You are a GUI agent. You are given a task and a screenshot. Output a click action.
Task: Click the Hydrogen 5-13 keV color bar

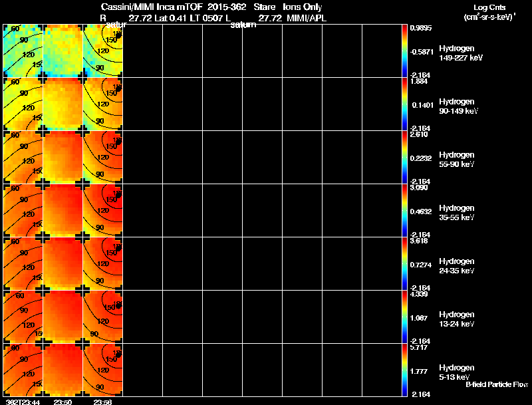(404, 370)
